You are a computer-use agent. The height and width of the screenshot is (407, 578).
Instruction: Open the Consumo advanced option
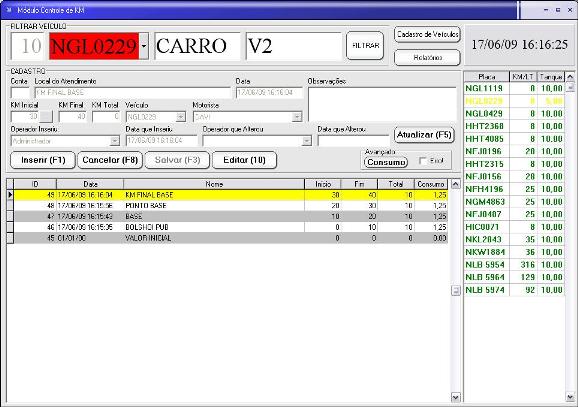pyautogui.click(x=386, y=162)
